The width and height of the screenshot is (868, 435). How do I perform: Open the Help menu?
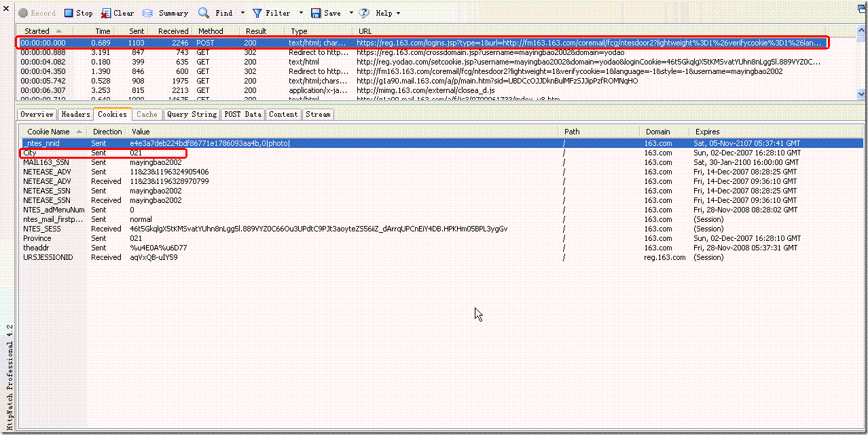tap(376, 13)
